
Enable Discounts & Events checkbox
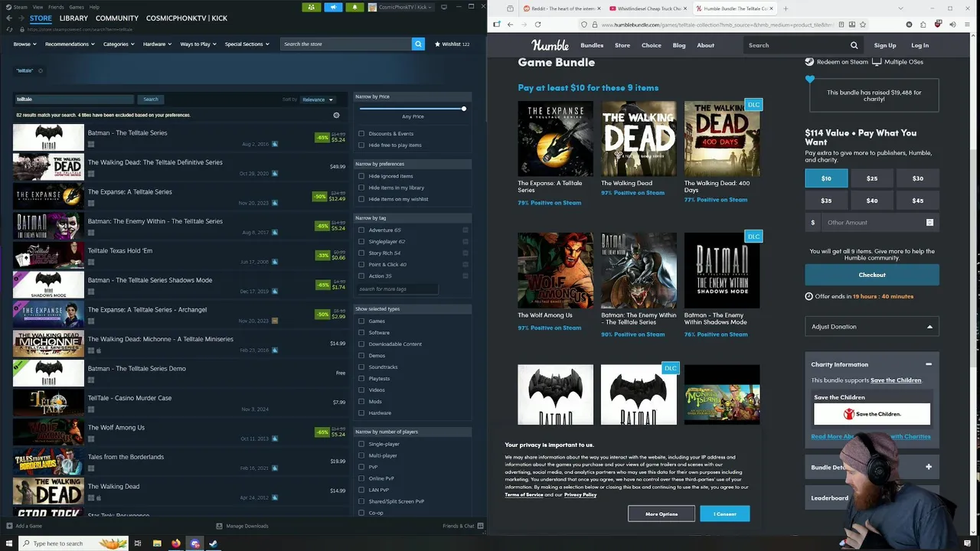click(361, 133)
